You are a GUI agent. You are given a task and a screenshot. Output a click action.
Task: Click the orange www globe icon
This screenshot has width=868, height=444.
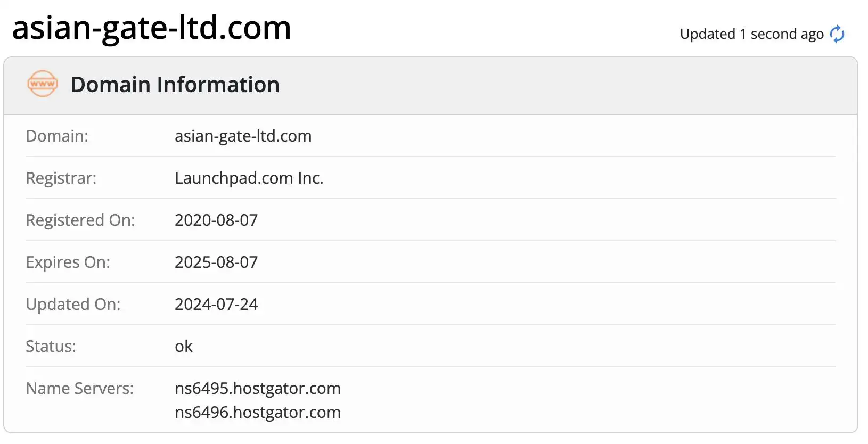point(43,84)
